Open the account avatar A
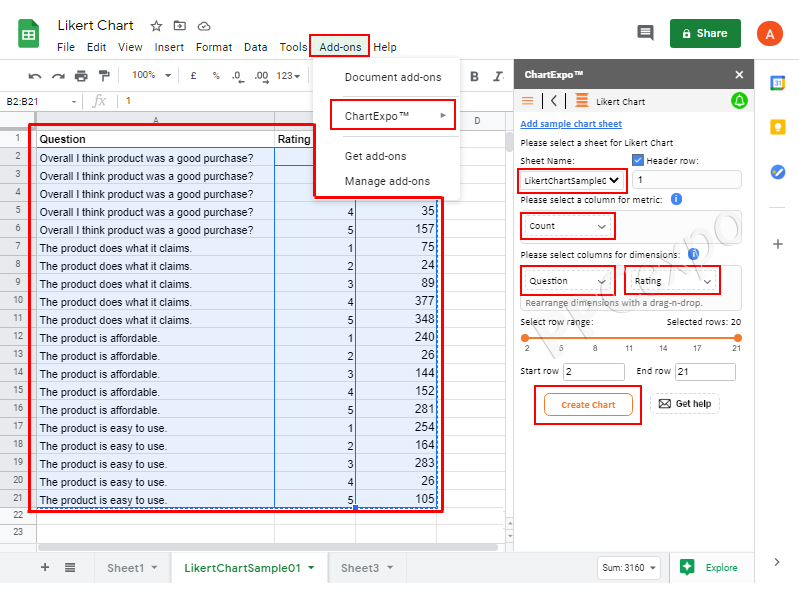 [x=769, y=34]
